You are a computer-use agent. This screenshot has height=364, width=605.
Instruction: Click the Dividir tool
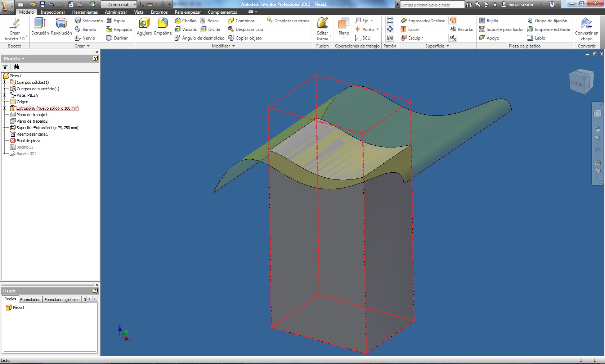click(x=211, y=29)
